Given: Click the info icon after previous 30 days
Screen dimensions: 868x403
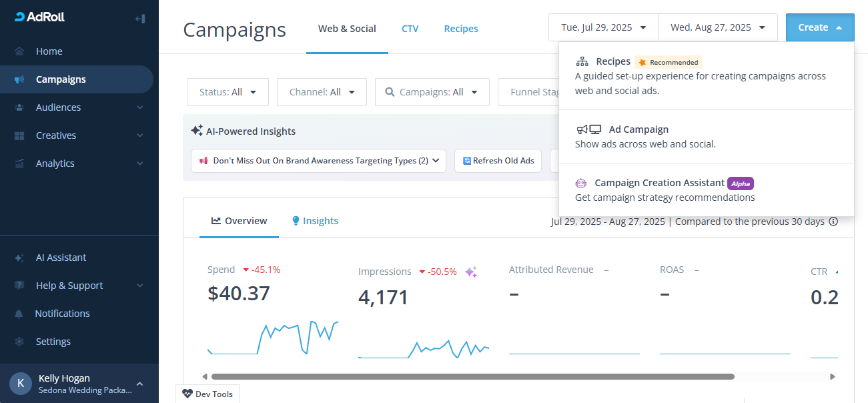Looking at the screenshot, I should point(833,222).
